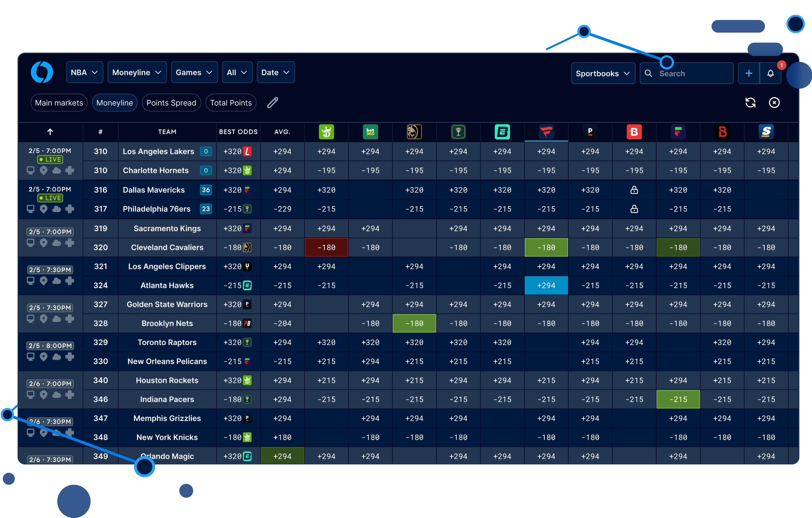Select the Total Points pill

(x=231, y=102)
